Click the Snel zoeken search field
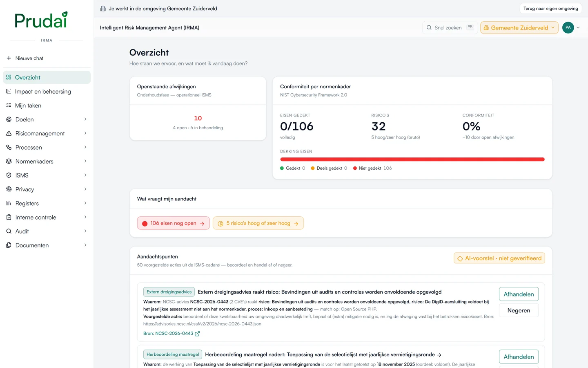Screen dimensions: 588x368 tap(450, 27)
